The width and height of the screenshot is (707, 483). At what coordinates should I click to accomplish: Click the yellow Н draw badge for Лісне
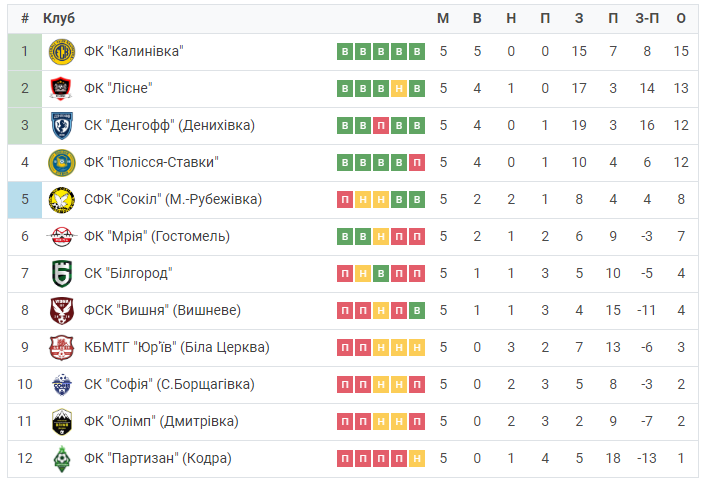399,88
